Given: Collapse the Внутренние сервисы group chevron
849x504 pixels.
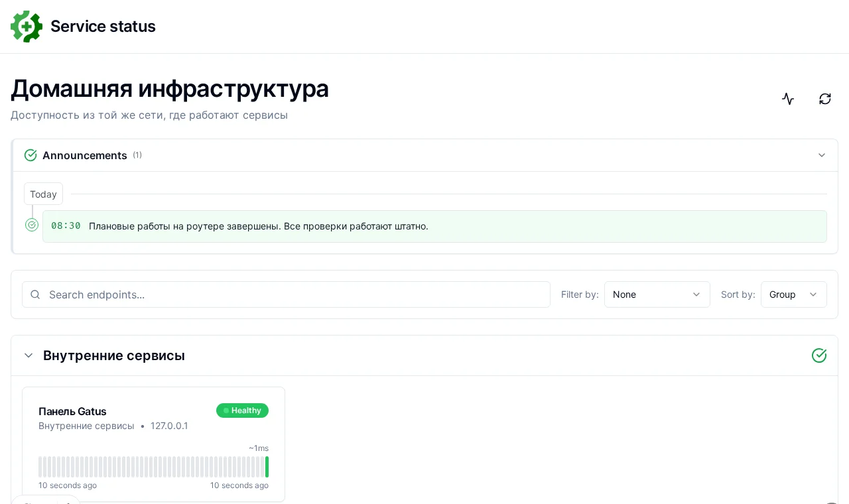Looking at the screenshot, I should pos(29,355).
